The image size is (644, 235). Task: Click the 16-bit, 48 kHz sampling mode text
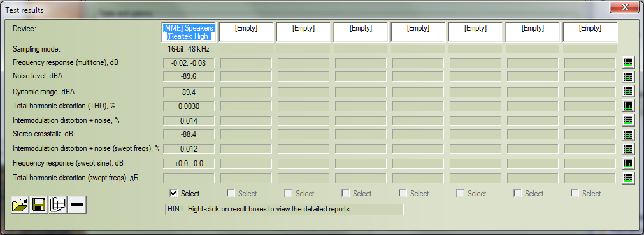coord(189,49)
